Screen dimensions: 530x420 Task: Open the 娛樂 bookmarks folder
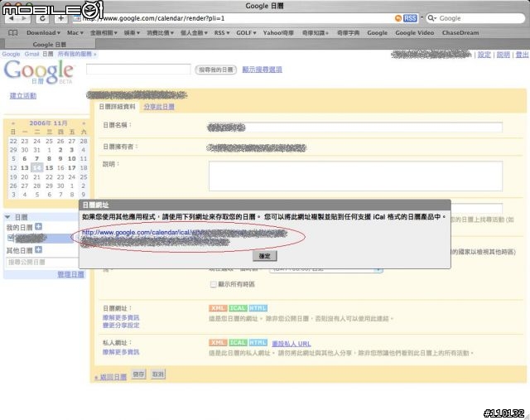click(132, 33)
